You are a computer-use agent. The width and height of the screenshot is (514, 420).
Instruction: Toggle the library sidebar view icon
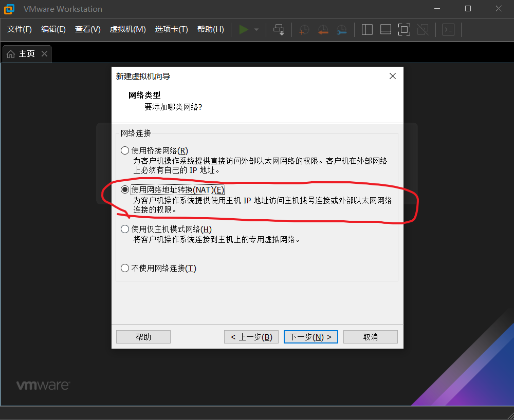pyautogui.click(x=367, y=29)
